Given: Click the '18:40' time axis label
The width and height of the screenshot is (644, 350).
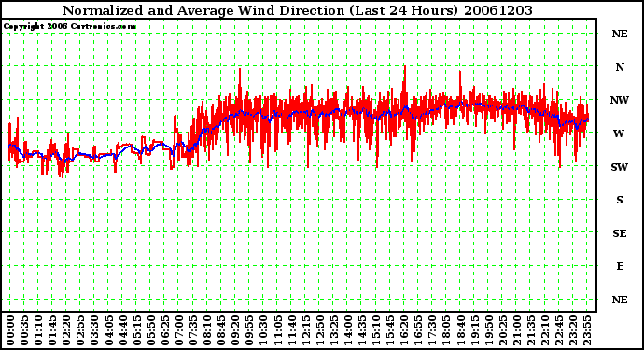Looking at the screenshot, I should point(460,330).
